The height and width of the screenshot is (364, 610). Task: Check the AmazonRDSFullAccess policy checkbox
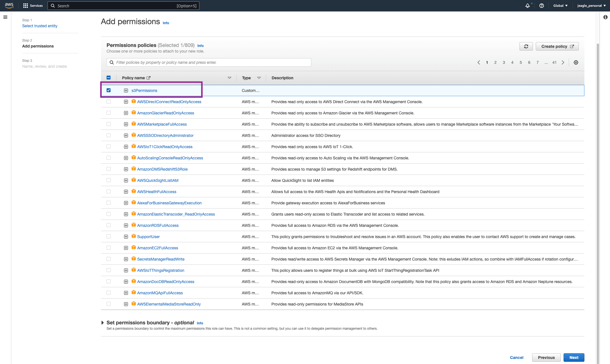pyautogui.click(x=109, y=225)
